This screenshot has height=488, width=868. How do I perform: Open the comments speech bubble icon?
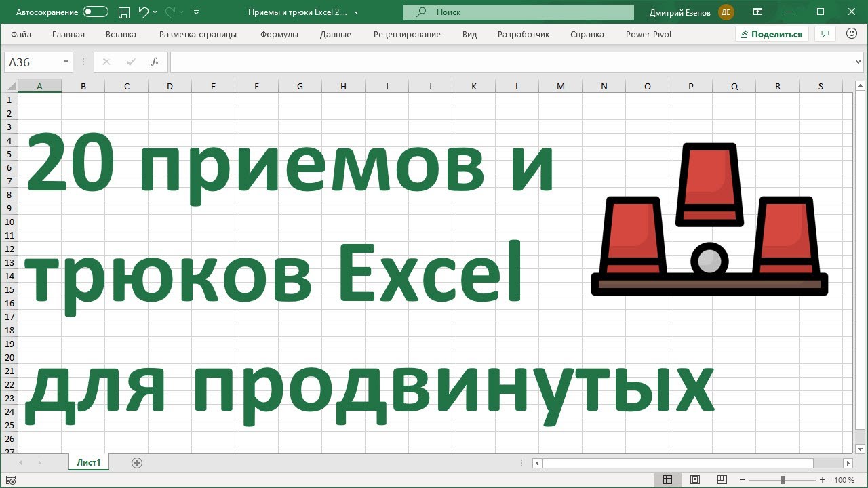(825, 34)
